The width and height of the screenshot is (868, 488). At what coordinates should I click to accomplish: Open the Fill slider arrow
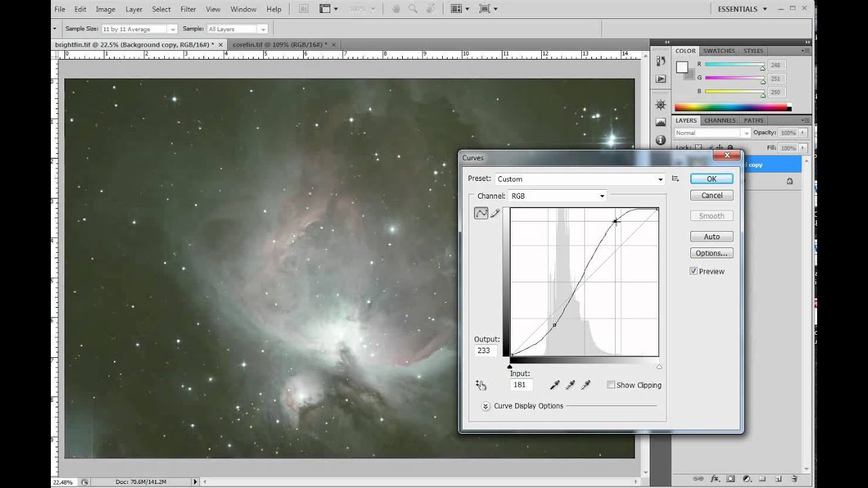803,148
